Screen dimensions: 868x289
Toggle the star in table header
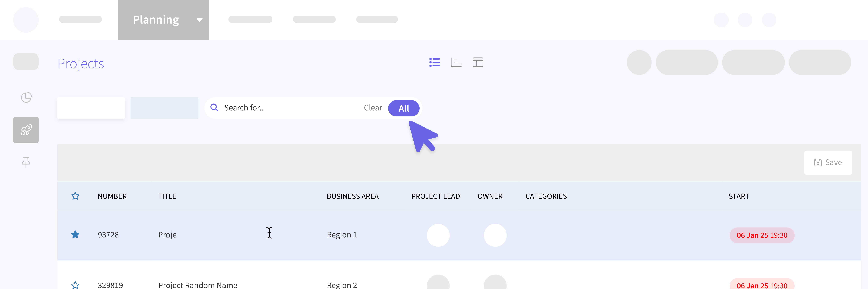tap(75, 196)
